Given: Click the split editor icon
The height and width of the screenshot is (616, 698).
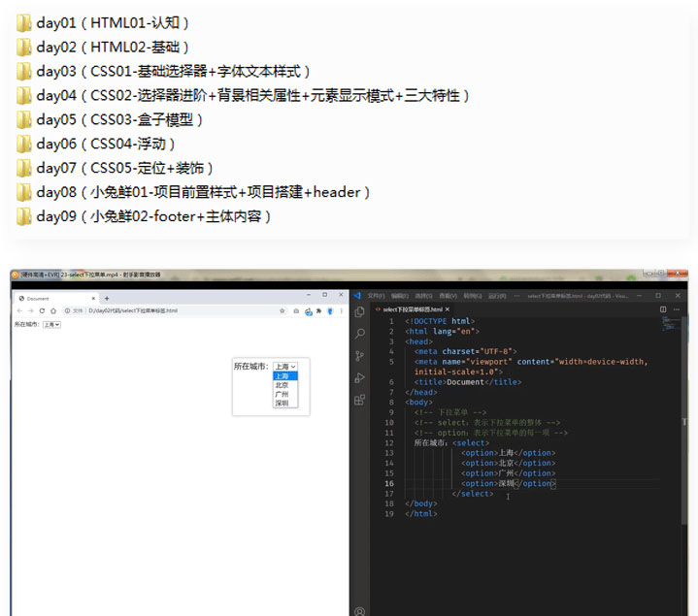Looking at the screenshot, I should 663,309.
